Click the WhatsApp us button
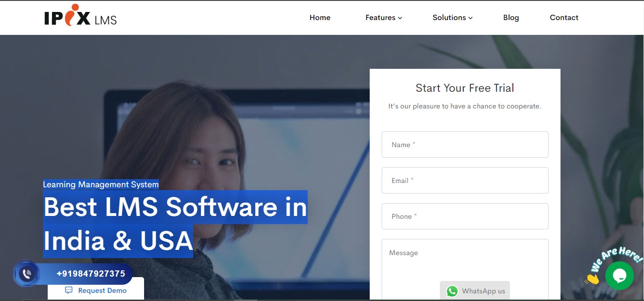This screenshot has width=644, height=301. [x=475, y=290]
